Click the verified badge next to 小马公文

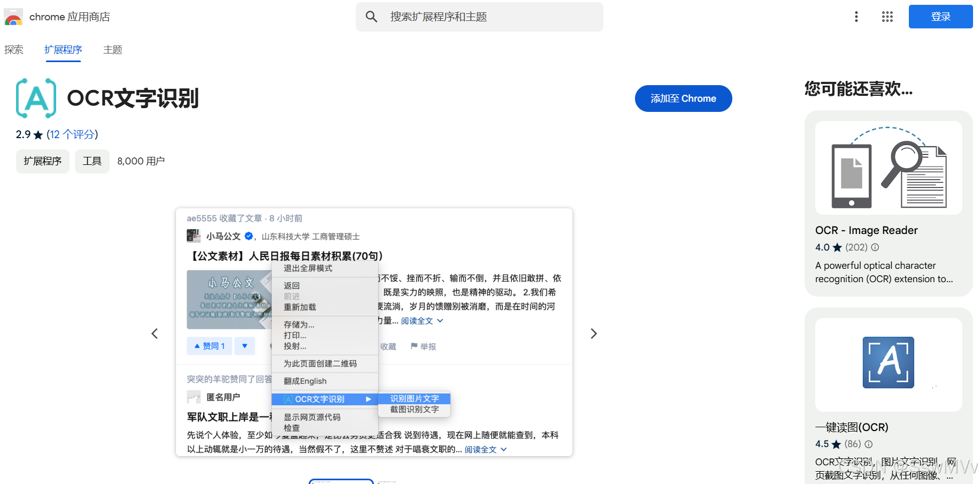[x=249, y=236]
